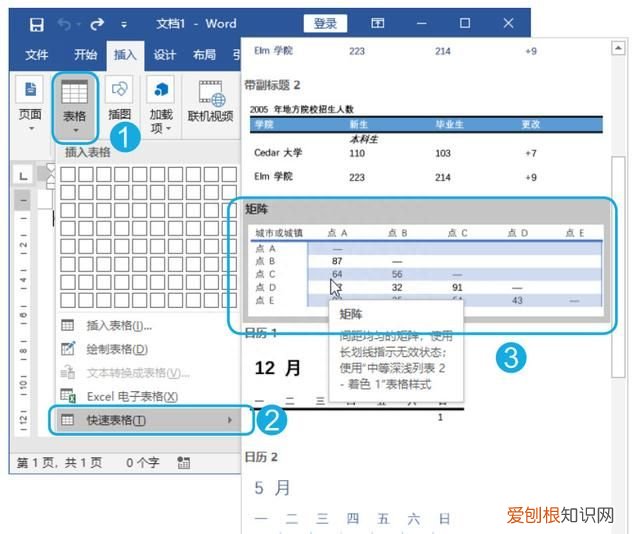Open the 文件 tab
The width and height of the screenshot is (640, 534).
36,55
